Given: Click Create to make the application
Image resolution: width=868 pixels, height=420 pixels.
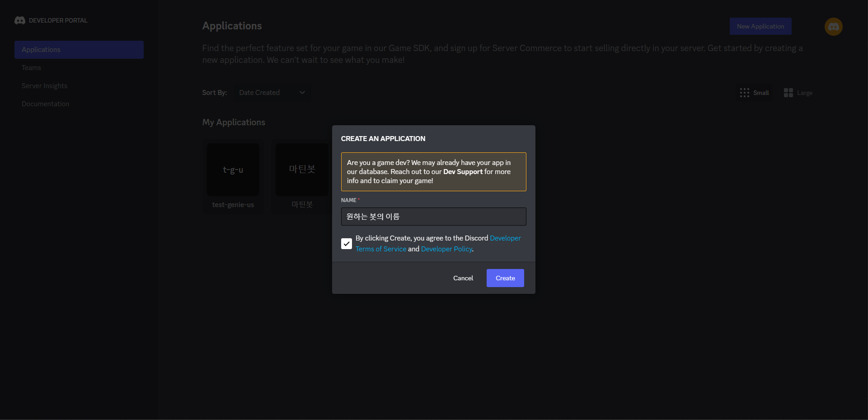Looking at the screenshot, I should (505, 278).
